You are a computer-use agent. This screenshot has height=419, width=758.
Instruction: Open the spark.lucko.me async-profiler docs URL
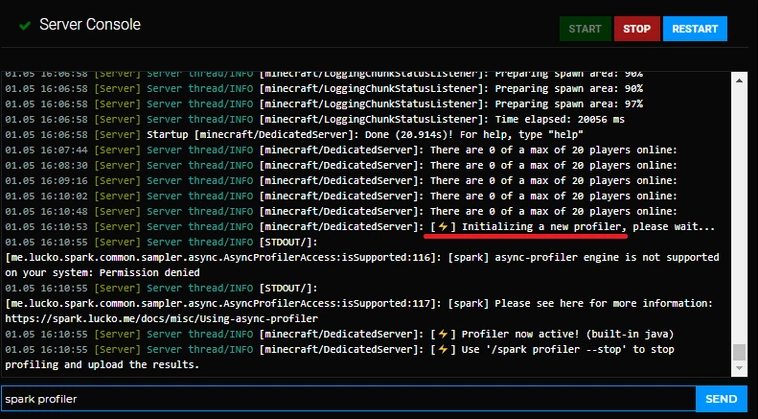(161, 319)
